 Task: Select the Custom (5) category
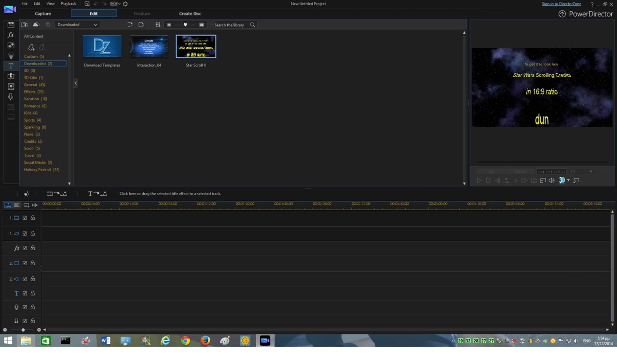point(34,56)
